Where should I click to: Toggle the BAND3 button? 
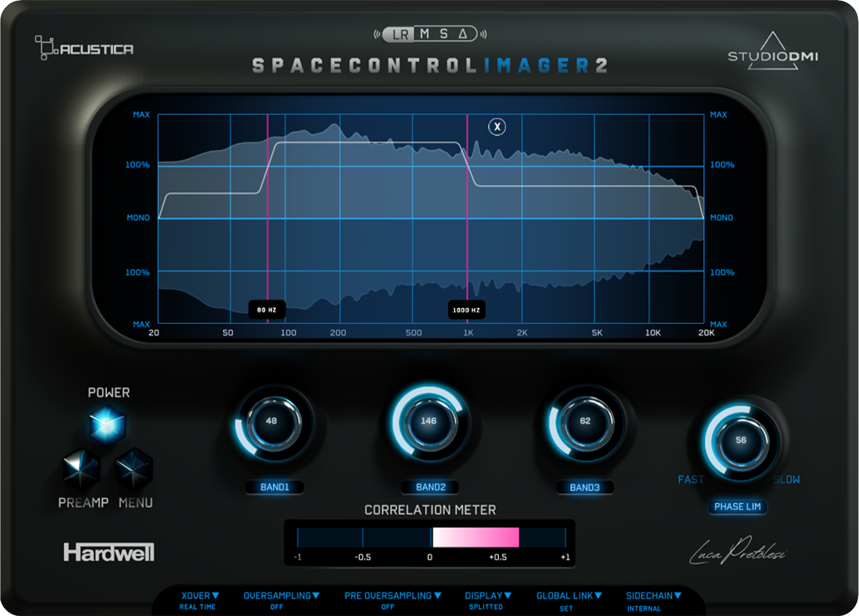tap(585, 487)
